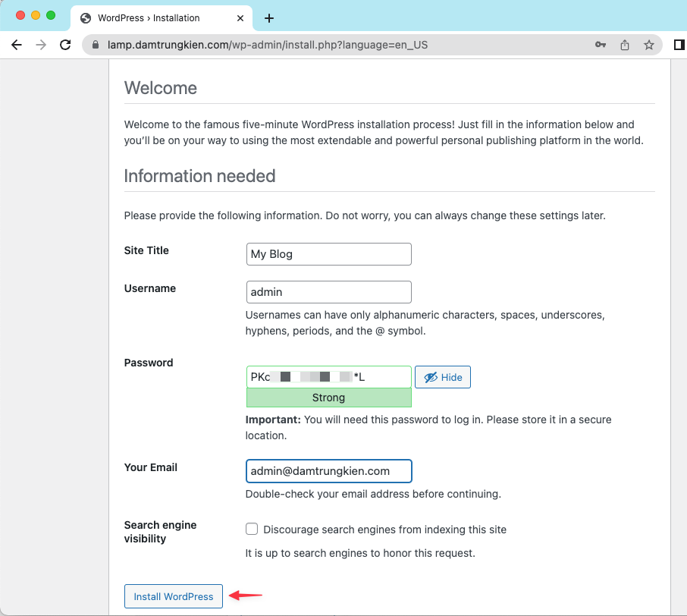
Task: Click the Information needed heading
Action: coord(199,176)
